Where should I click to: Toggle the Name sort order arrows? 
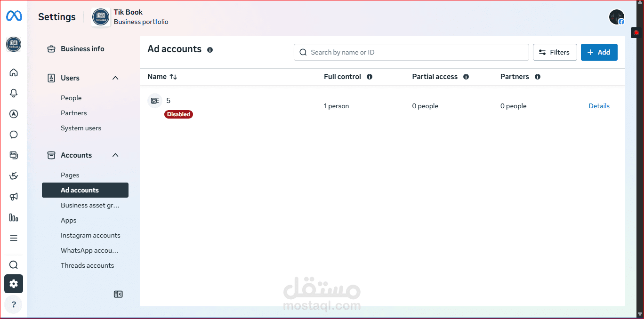[x=174, y=77]
